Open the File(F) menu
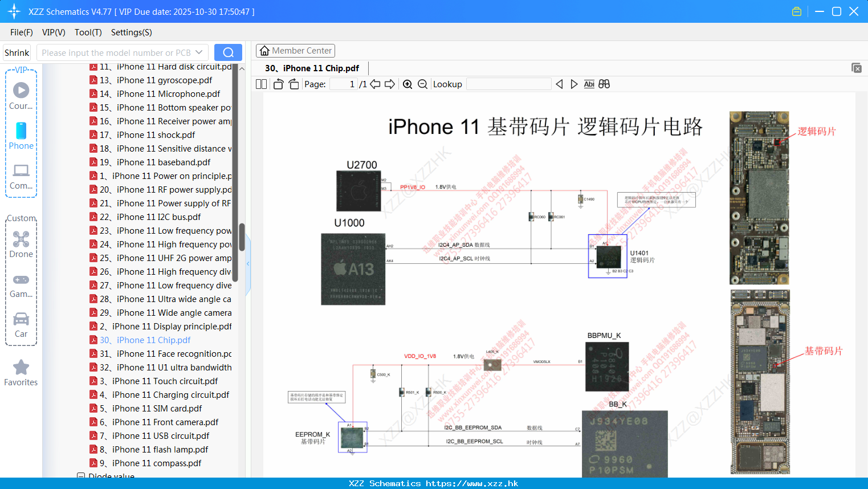 coord(22,32)
